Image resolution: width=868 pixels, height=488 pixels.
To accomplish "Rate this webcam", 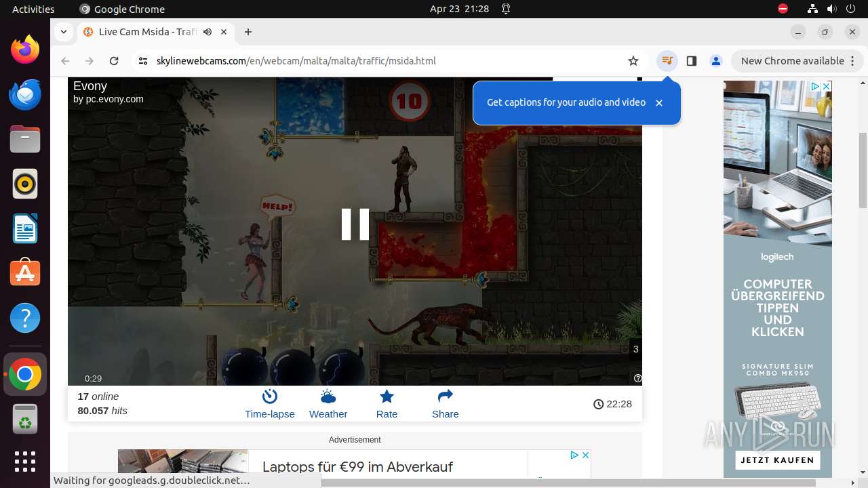I will coord(387,404).
